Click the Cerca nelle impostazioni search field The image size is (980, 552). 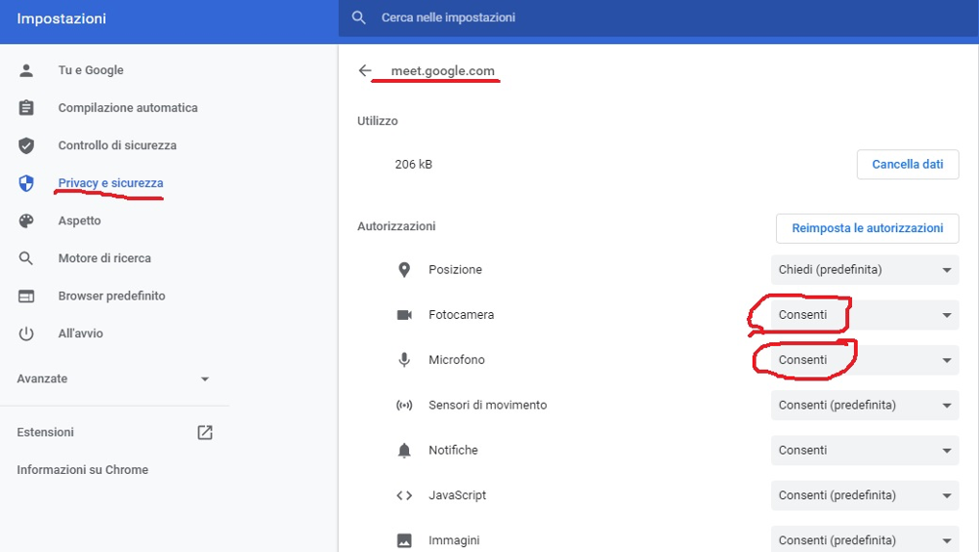click(x=658, y=18)
